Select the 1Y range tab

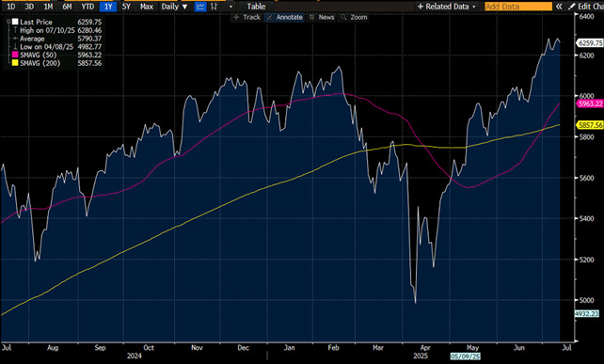pos(108,7)
